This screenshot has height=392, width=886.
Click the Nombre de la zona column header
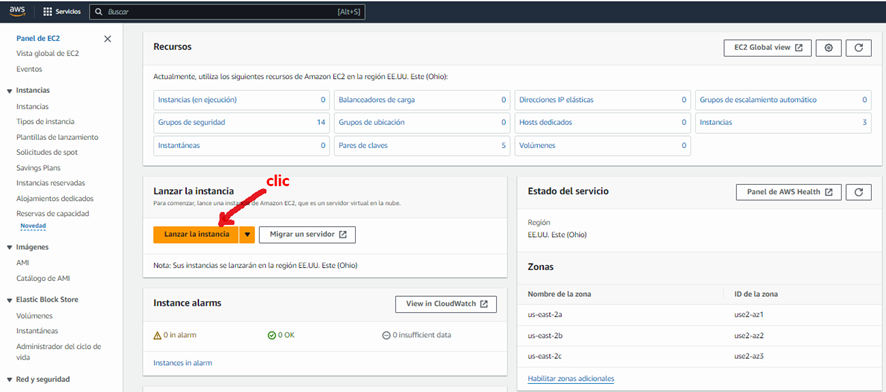(x=559, y=294)
